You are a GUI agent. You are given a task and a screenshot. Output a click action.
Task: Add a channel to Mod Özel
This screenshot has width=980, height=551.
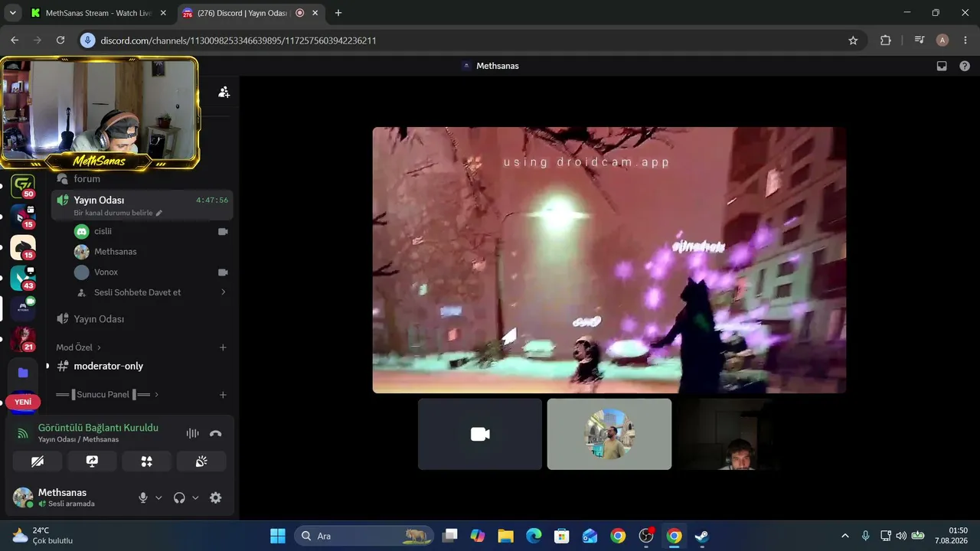tap(223, 347)
